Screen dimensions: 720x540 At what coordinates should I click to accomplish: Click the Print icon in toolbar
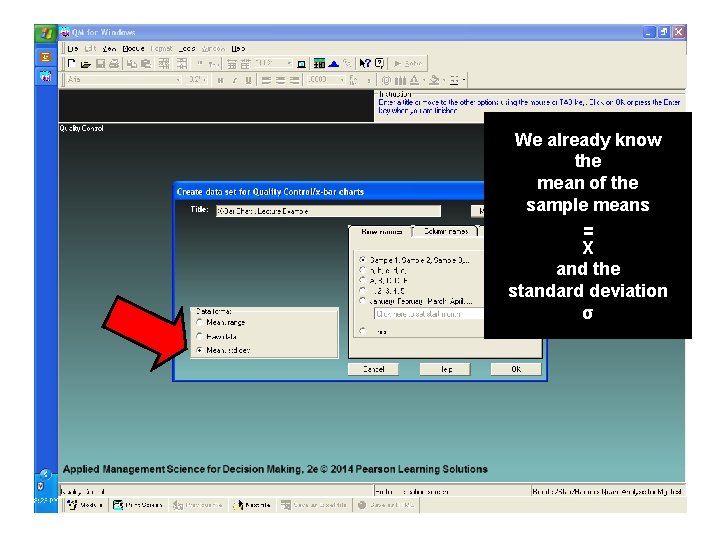tap(114, 64)
